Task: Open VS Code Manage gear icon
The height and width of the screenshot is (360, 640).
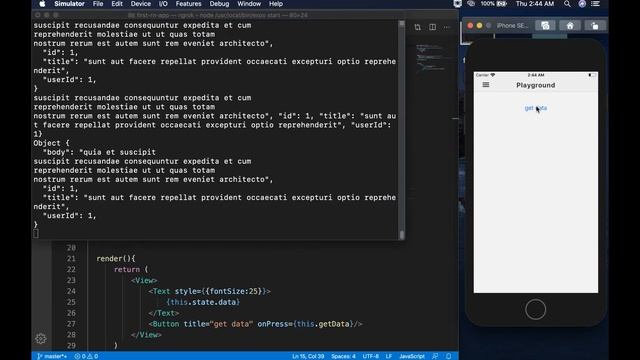Action: point(40,338)
